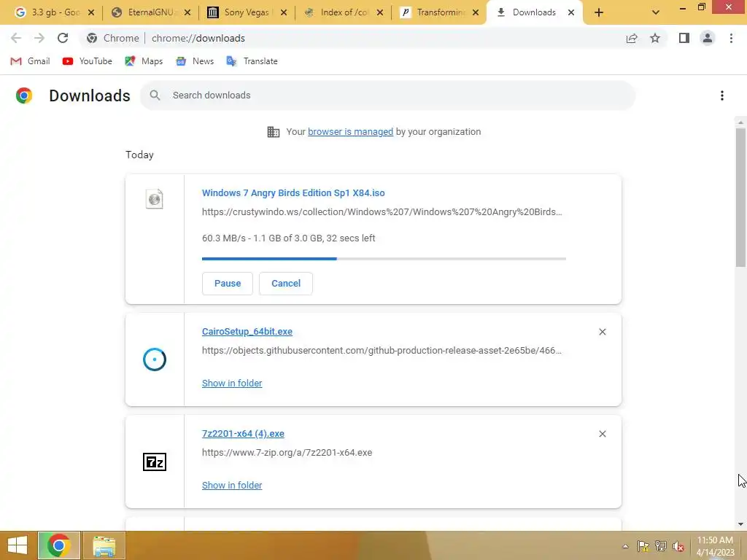Click the Cairo setup file icon
747x560 pixels.
tap(155, 359)
